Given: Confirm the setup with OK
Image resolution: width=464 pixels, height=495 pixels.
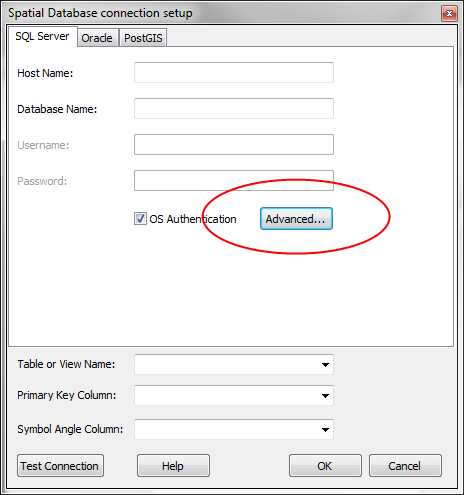Looking at the screenshot, I should coord(325,466).
